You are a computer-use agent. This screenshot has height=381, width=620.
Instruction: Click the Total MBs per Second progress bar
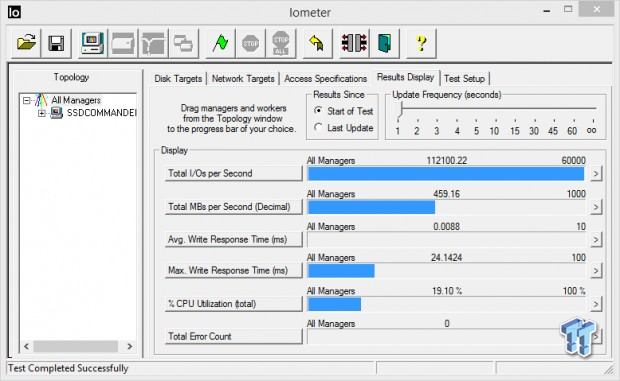446,207
